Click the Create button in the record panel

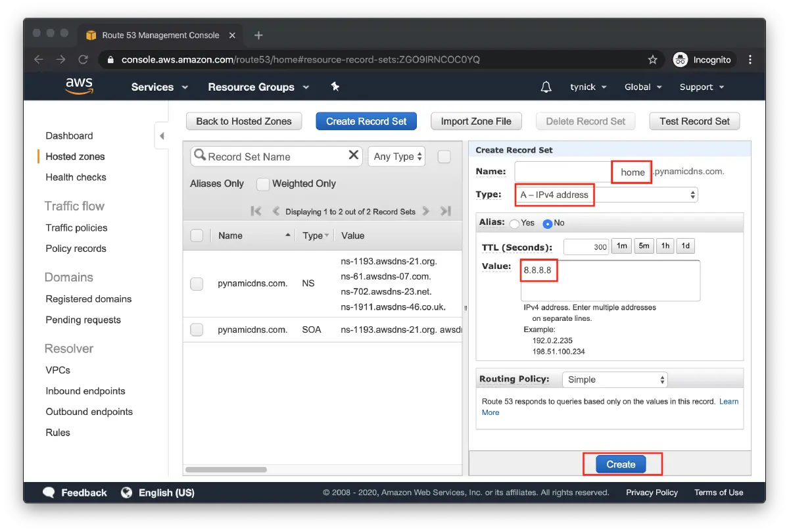(x=621, y=464)
